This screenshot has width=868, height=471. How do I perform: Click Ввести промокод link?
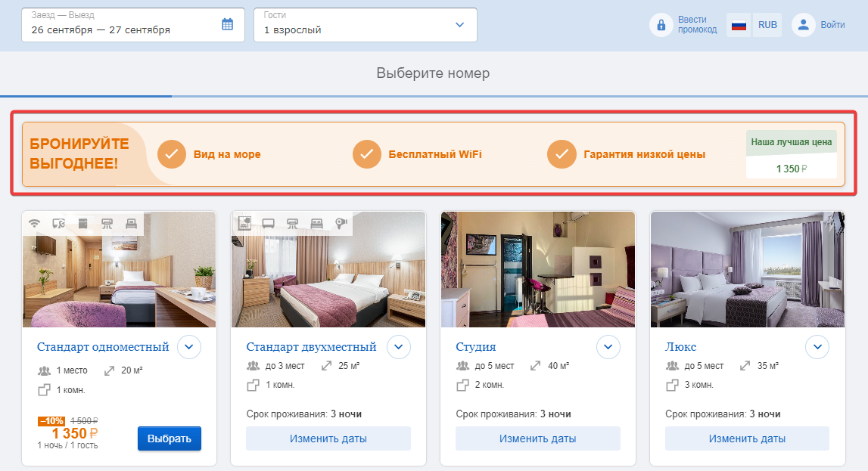click(698, 25)
